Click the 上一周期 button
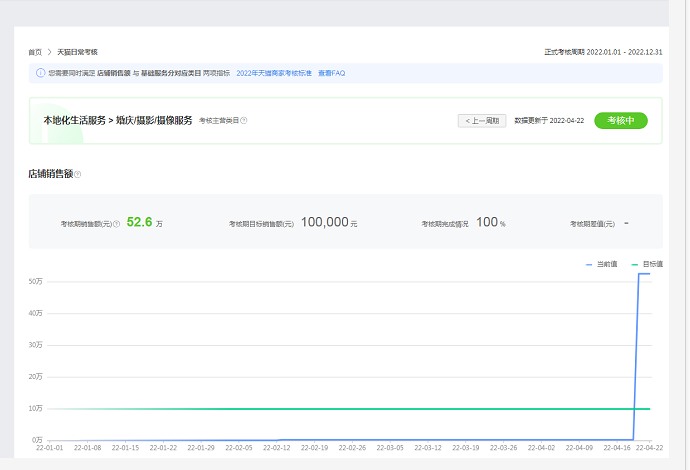This screenshot has width=690, height=470. tap(481, 120)
